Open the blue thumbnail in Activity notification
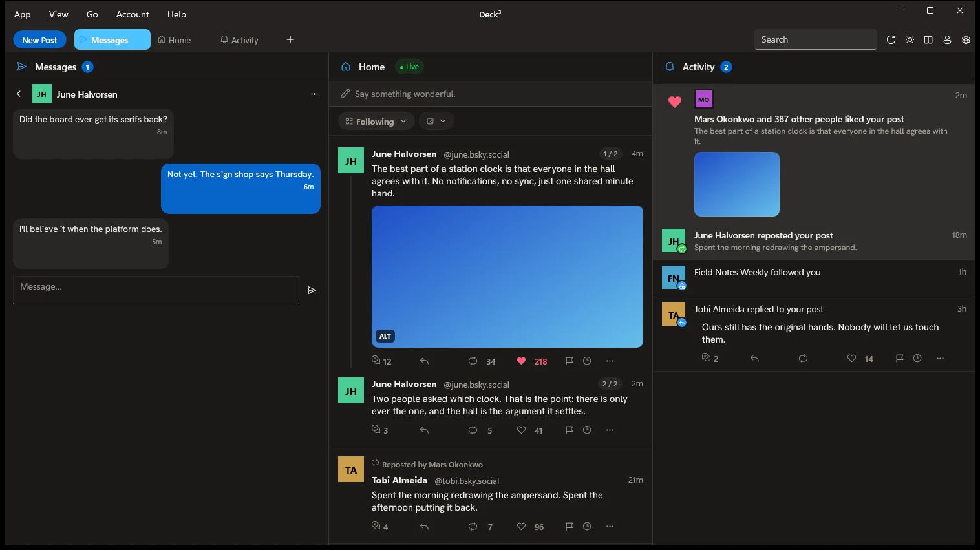This screenshot has width=980, height=550. (x=737, y=184)
